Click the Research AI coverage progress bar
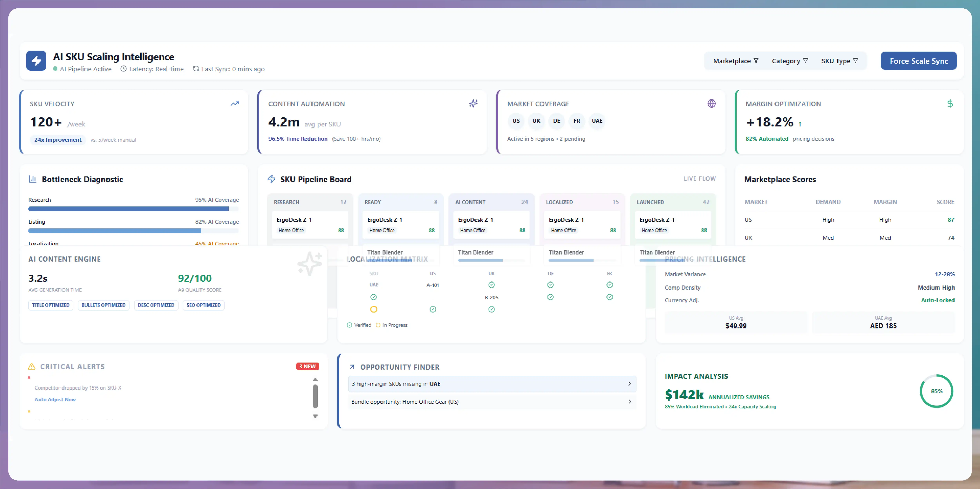980x489 pixels. [133, 209]
